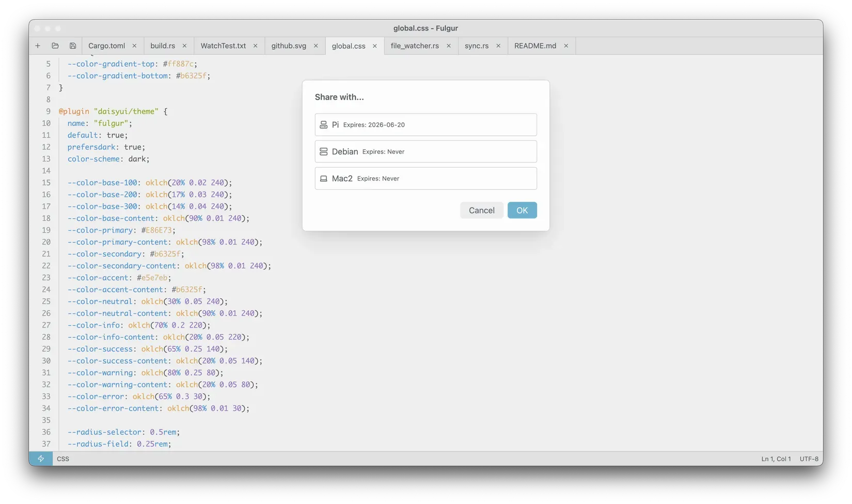
Task: Close the file_watcher.rs tab
Action: 449,45
